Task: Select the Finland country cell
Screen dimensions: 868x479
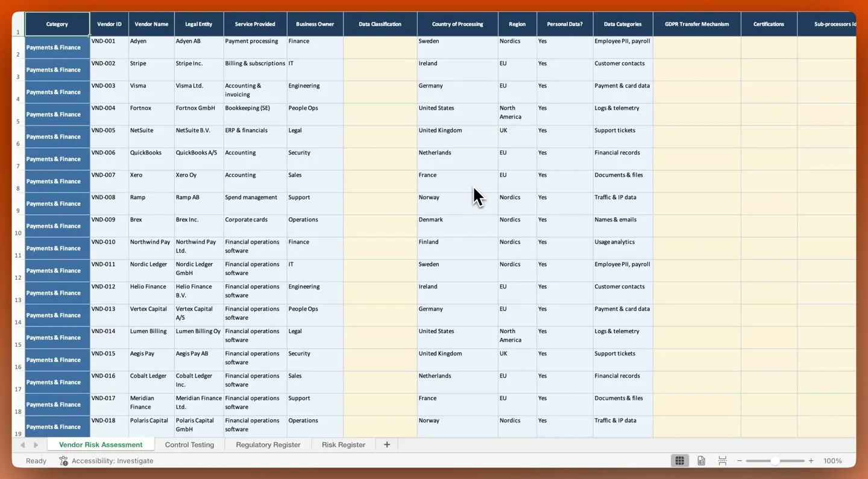Action: tap(458, 249)
